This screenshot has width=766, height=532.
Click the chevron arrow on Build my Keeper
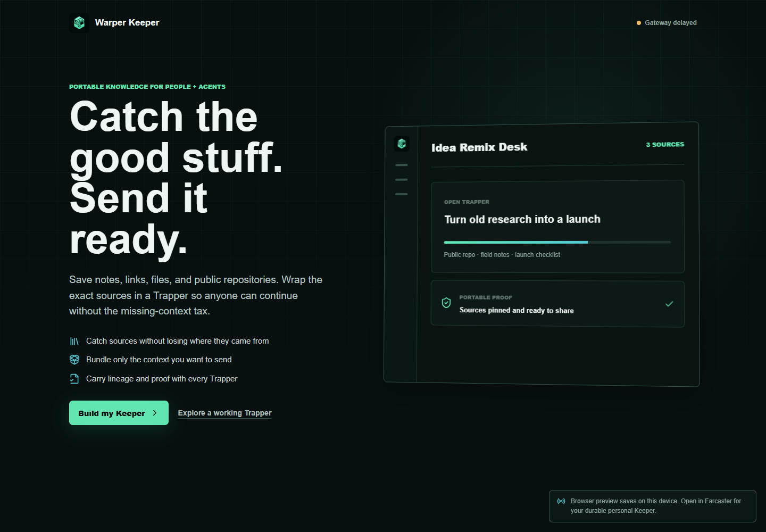click(155, 413)
